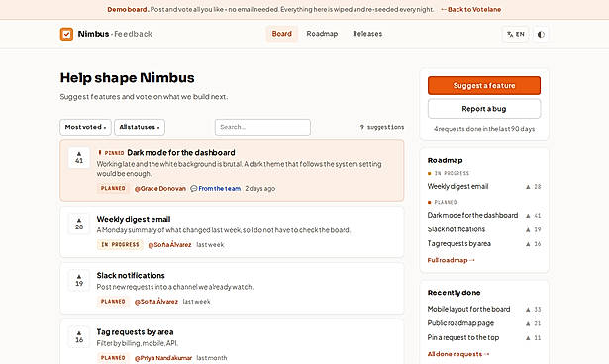Viewport: 609px width, 364px height.
Task: Click the 2 days ago timestamp
Action: 260,189
